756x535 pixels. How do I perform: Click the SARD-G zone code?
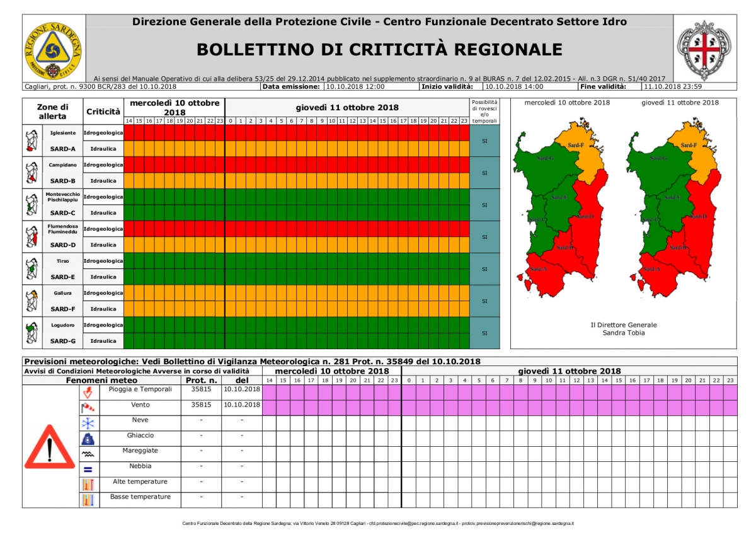63,342
